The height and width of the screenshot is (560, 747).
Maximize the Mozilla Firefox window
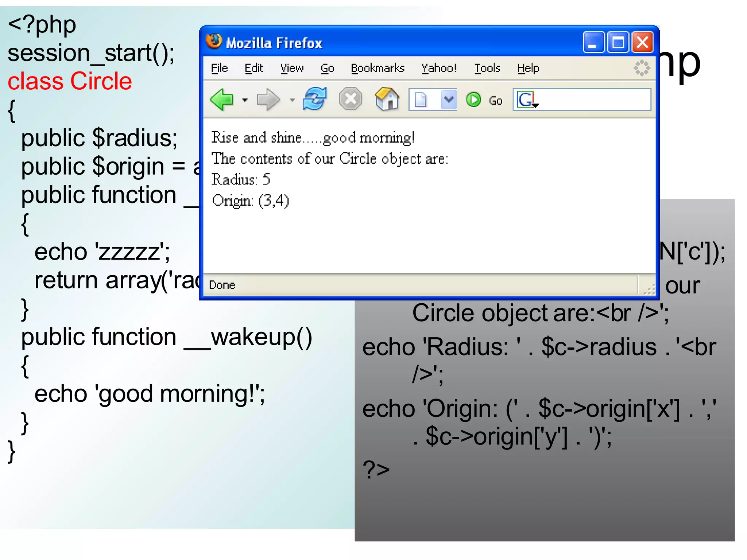click(x=618, y=42)
